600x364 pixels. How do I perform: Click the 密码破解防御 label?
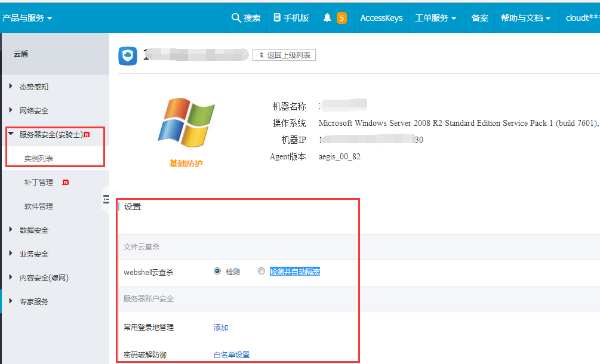click(145, 355)
